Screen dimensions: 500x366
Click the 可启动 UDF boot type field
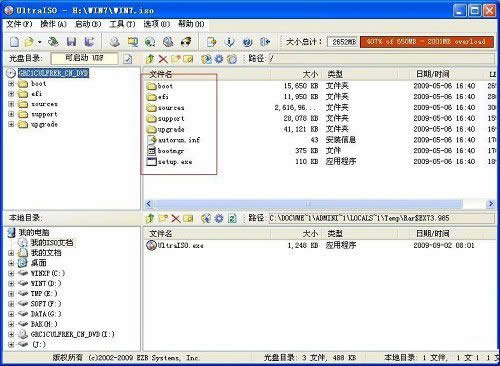[84, 58]
